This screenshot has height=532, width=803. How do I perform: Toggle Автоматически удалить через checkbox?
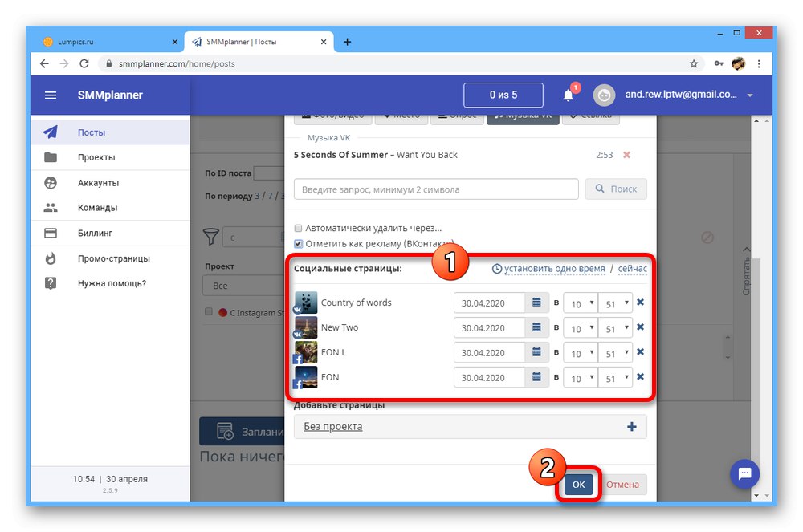(298, 228)
